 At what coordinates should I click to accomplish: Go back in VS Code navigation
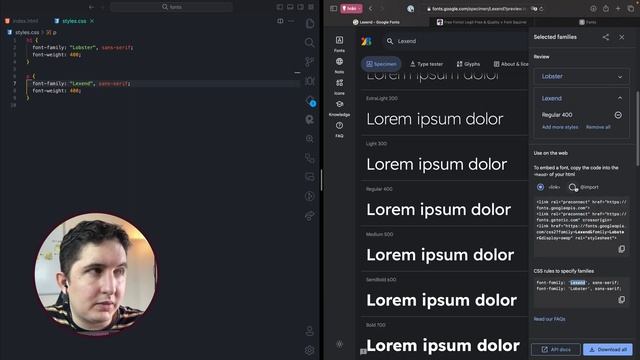click(91, 7)
